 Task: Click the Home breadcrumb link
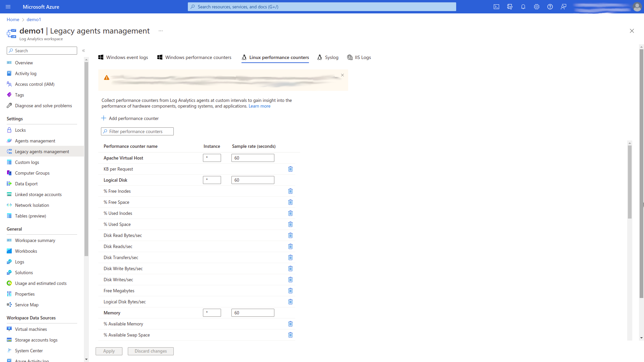tap(13, 19)
